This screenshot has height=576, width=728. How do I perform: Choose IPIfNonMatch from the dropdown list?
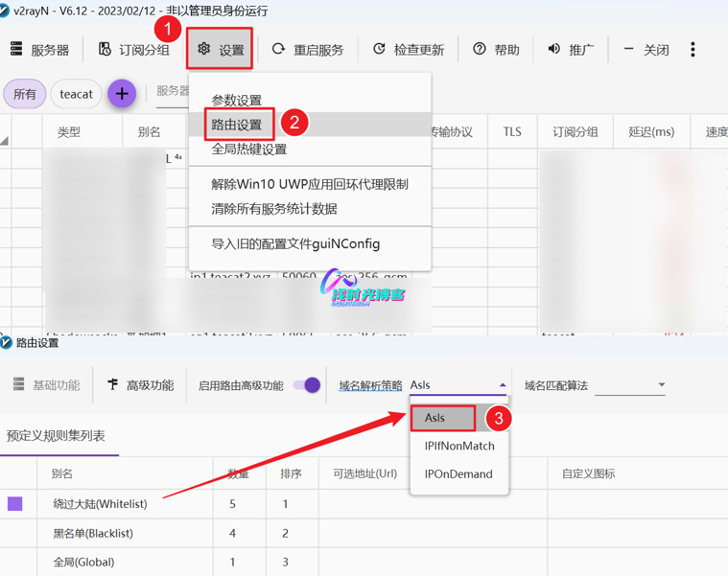point(459,446)
